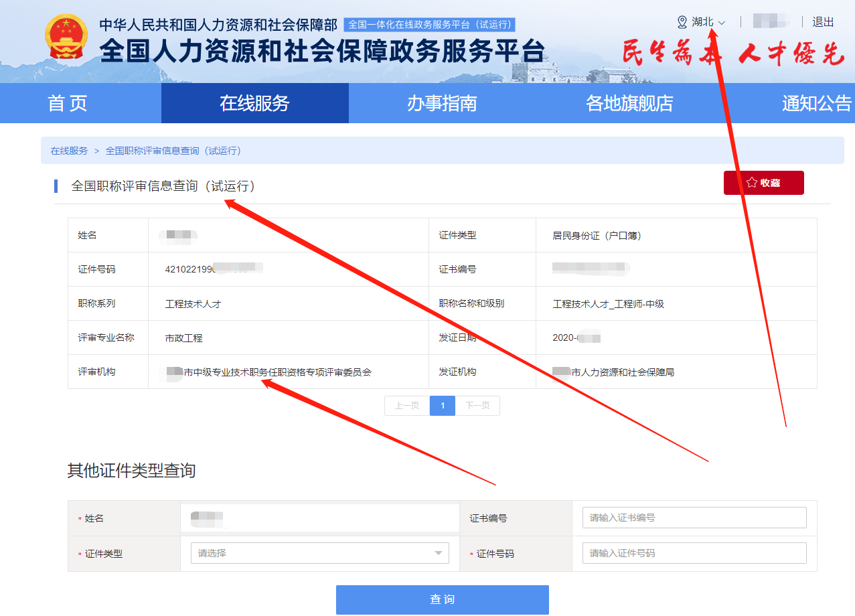855x616 pixels.
Task: Click the 证书编号 input field
Action: coord(694,517)
